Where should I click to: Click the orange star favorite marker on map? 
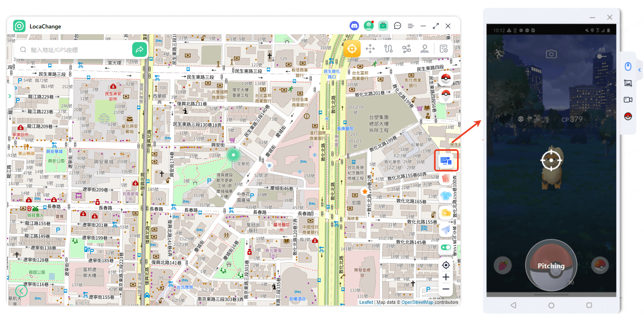coord(365,192)
